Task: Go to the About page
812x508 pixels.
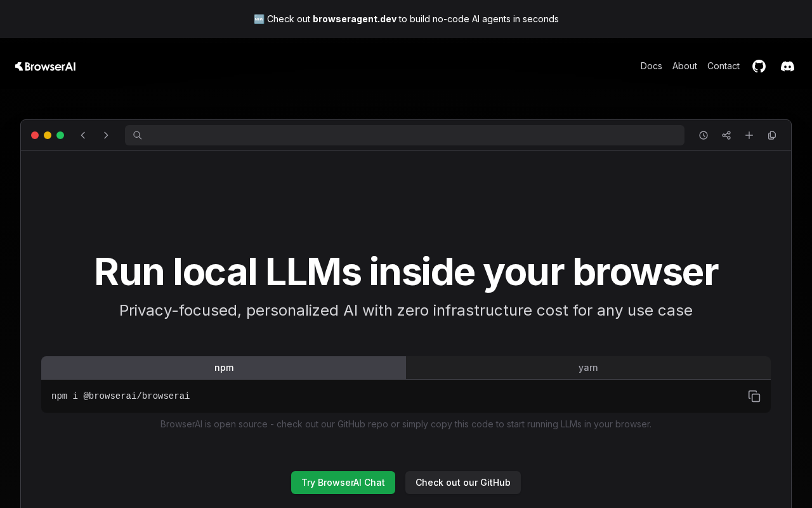Action: [684, 66]
